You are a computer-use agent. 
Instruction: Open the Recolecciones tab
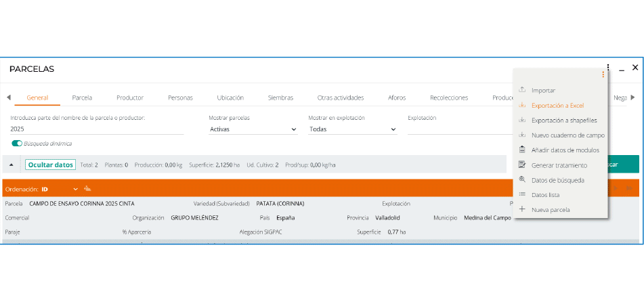(449, 98)
